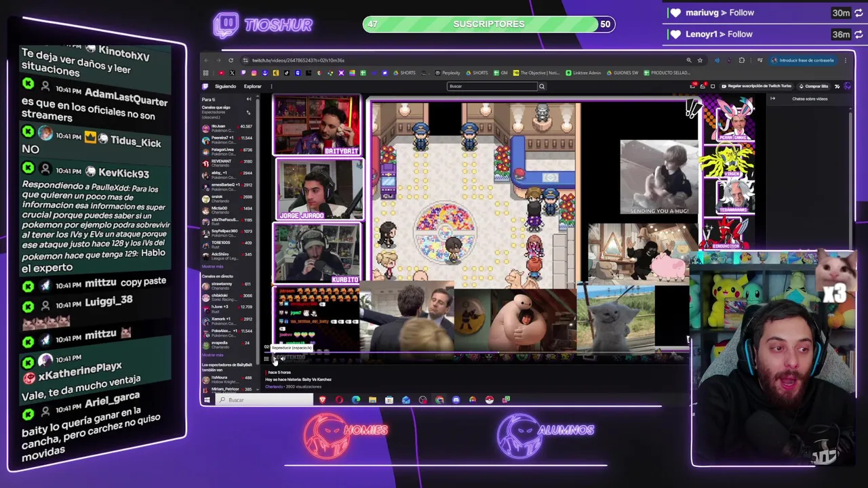Click the sidebar channel list scrollbar
The width and height of the screenshot is (868, 488).
tap(258, 230)
